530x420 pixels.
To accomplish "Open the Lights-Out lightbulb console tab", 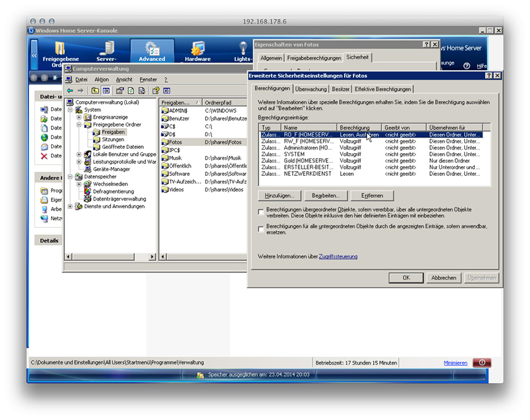I will (243, 48).
